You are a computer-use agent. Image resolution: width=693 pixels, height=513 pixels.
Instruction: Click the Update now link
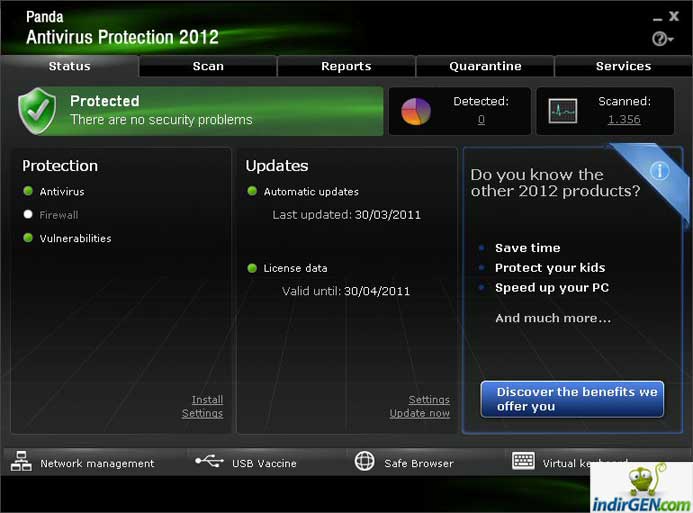click(x=419, y=413)
